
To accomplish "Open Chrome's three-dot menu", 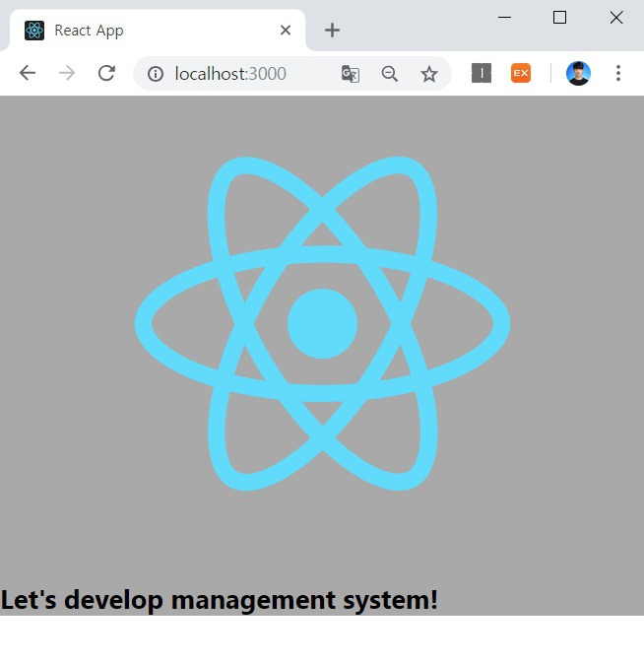I will 618,73.
